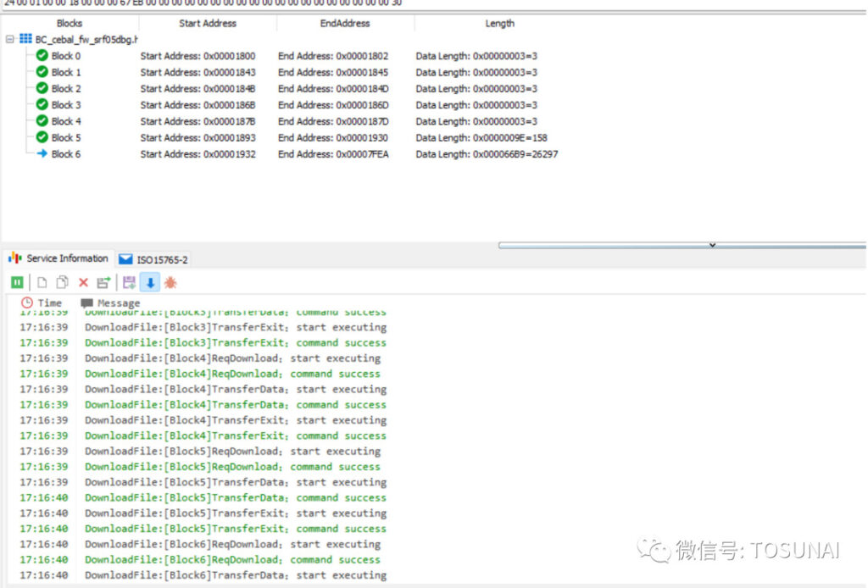Click the red X clear icon
This screenshot has width=868, height=588.
click(83, 282)
